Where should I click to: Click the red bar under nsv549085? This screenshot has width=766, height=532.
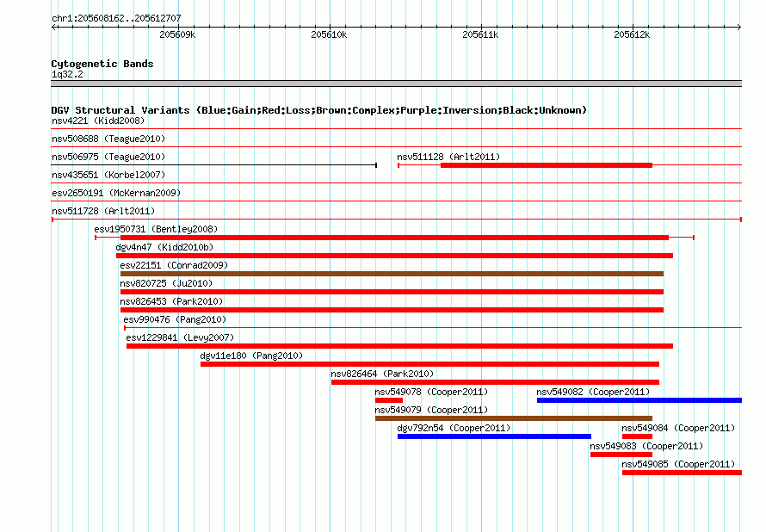[682, 473]
